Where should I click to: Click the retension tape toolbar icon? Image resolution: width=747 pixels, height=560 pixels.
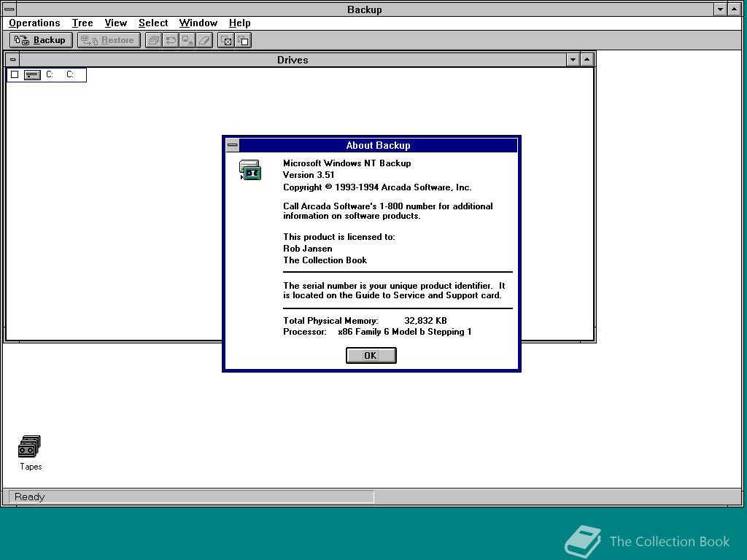(x=170, y=40)
